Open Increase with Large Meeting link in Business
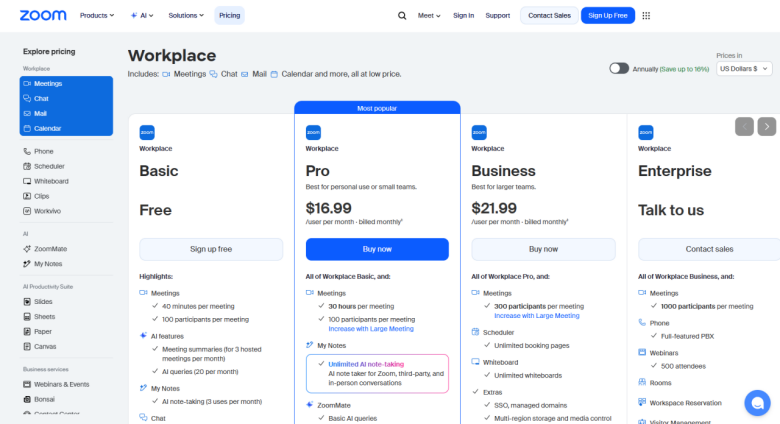This screenshot has height=424, width=780. pos(537,316)
